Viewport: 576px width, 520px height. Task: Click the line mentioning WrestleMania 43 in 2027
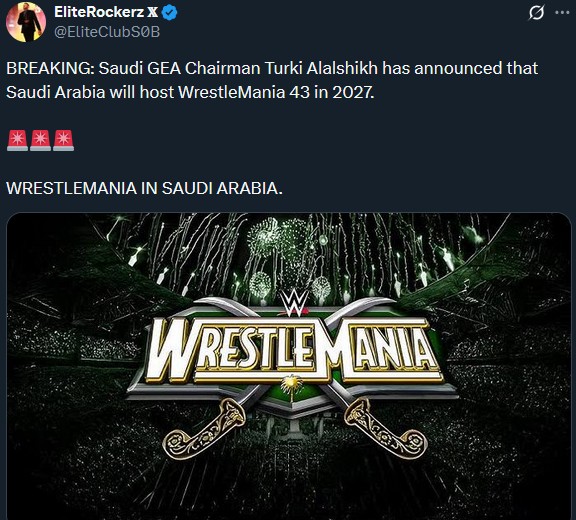coord(190,92)
